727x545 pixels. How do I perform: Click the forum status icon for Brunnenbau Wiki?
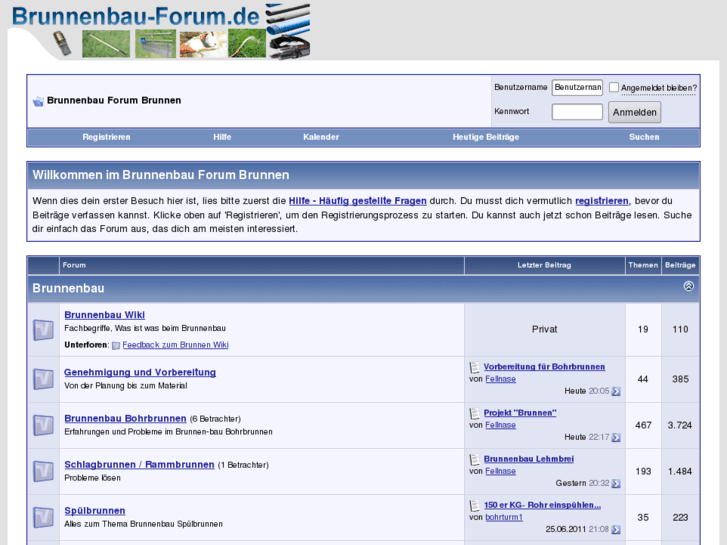coord(43,330)
